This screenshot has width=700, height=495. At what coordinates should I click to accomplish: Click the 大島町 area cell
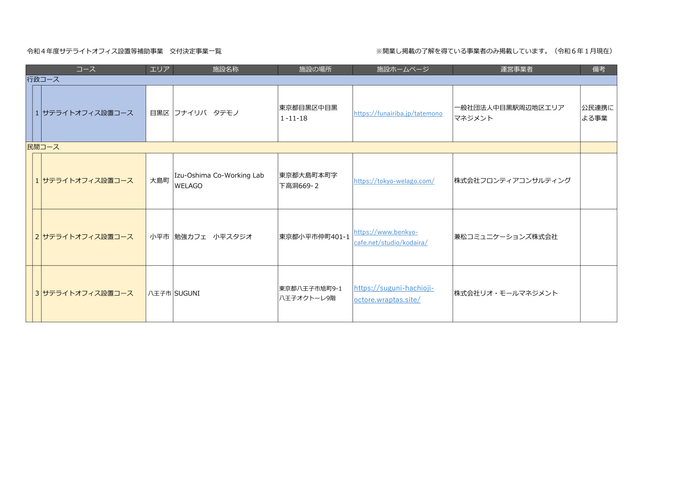(159, 181)
